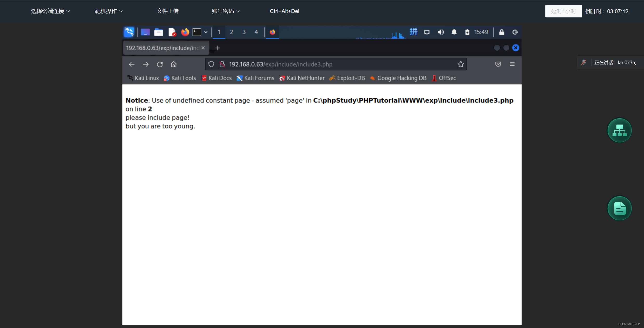Expand the terminal launcher dropdown arrow
The height and width of the screenshot is (328, 644).
click(206, 32)
